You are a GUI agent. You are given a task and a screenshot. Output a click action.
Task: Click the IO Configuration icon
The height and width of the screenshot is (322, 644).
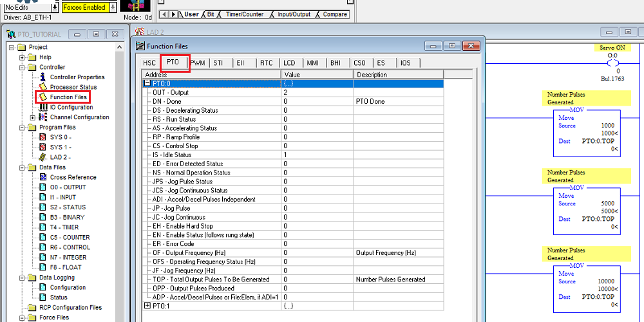[43, 107]
